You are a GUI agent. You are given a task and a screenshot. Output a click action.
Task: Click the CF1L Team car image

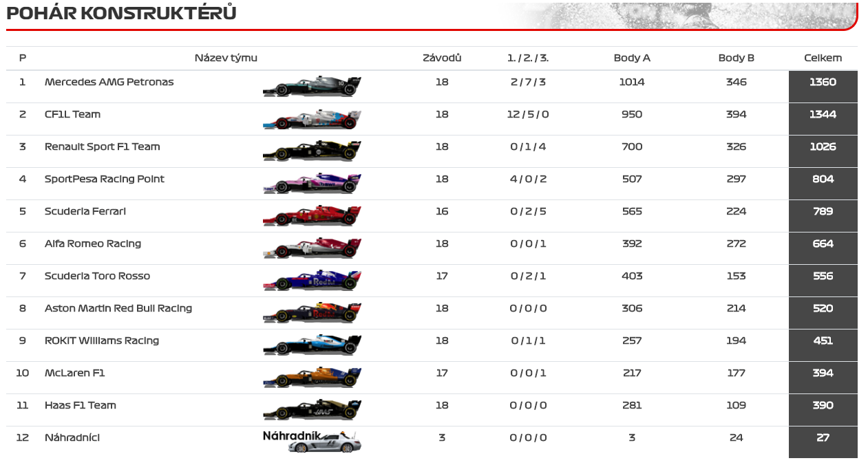[x=312, y=119]
